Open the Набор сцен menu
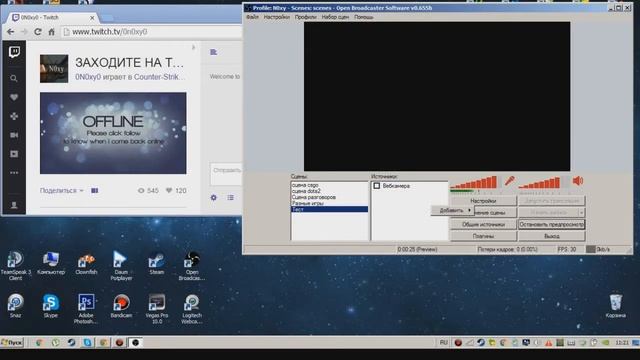The width and height of the screenshot is (640, 360). point(335,17)
